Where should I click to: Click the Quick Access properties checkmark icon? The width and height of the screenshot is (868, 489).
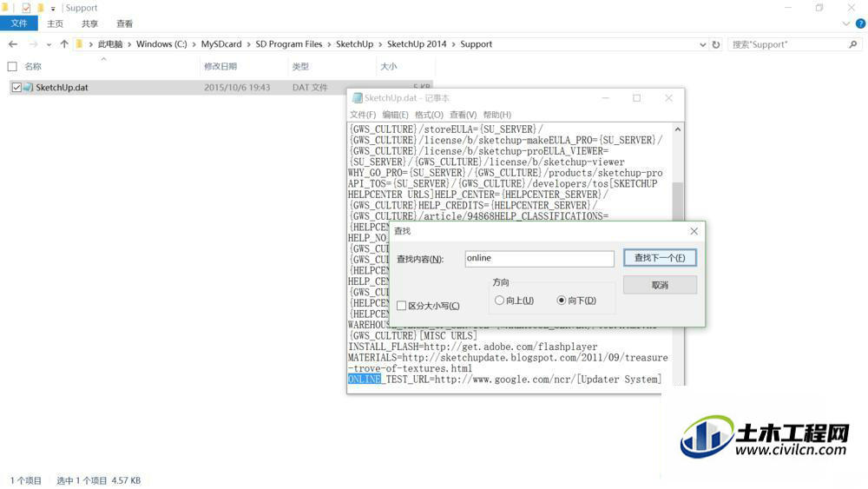click(x=25, y=8)
